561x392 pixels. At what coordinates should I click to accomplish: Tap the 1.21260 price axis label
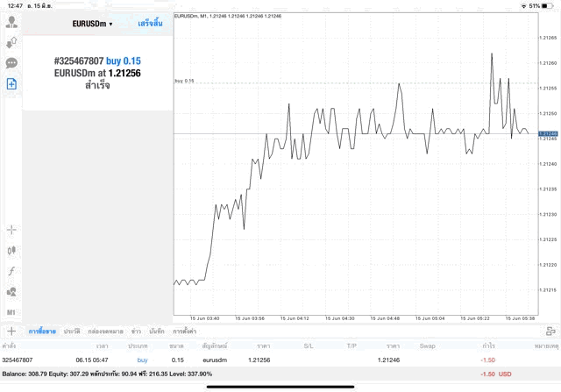tap(548, 63)
